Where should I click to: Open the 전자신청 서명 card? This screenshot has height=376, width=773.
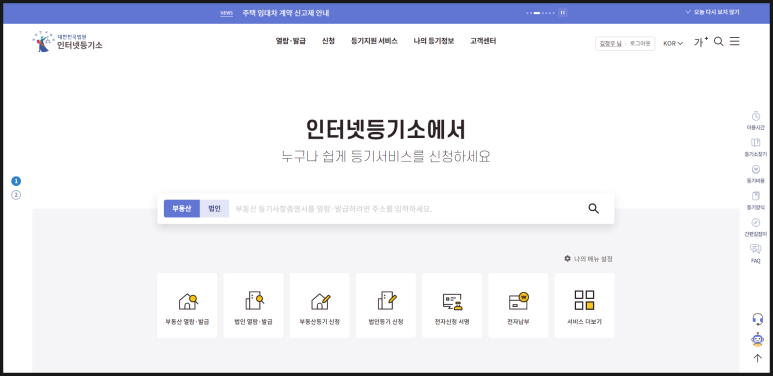pos(452,306)
